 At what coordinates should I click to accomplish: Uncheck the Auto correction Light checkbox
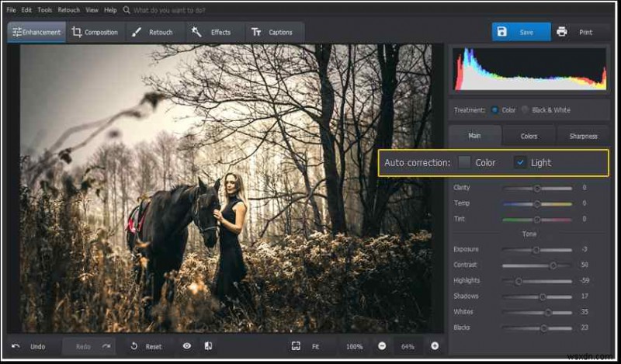click(520, 162)
